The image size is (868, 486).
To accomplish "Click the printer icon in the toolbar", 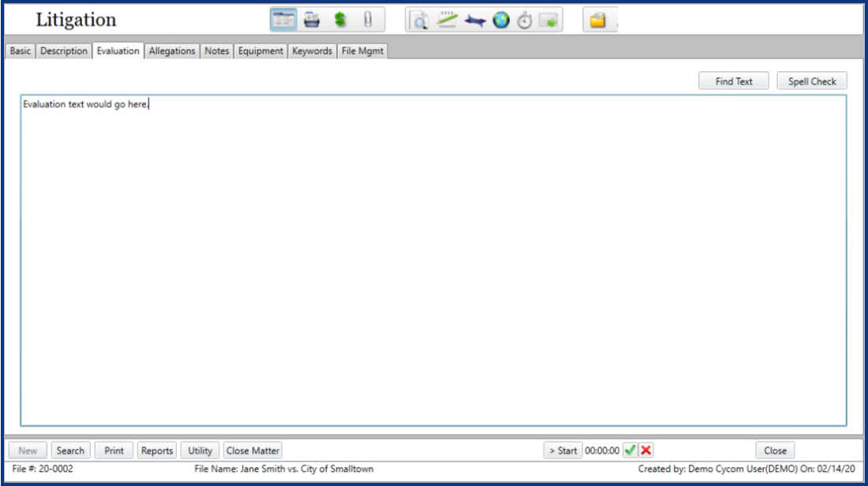I will tap(312, 20).
